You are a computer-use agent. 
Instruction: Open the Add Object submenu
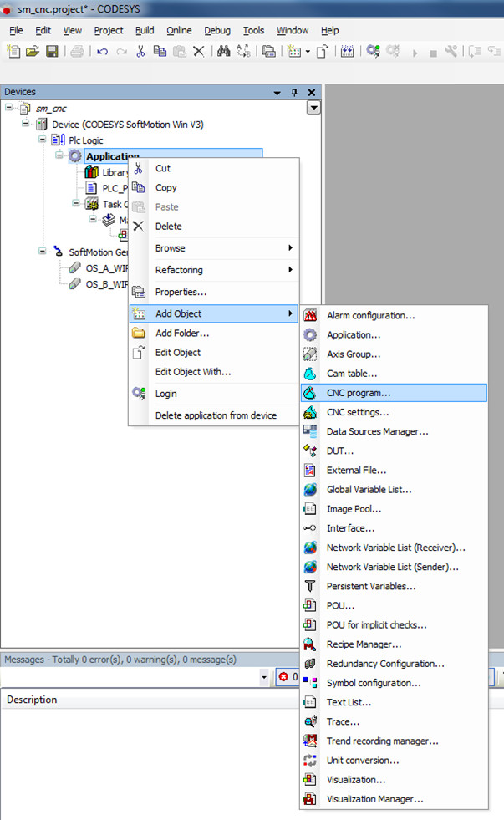pyautogui.click(x=213, y=313)
